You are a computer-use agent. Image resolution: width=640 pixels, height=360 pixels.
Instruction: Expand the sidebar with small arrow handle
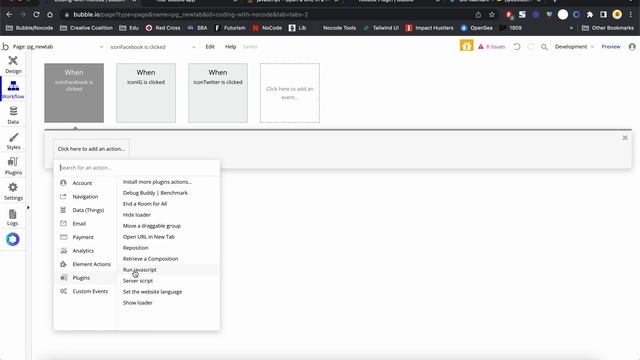(28, 207)
